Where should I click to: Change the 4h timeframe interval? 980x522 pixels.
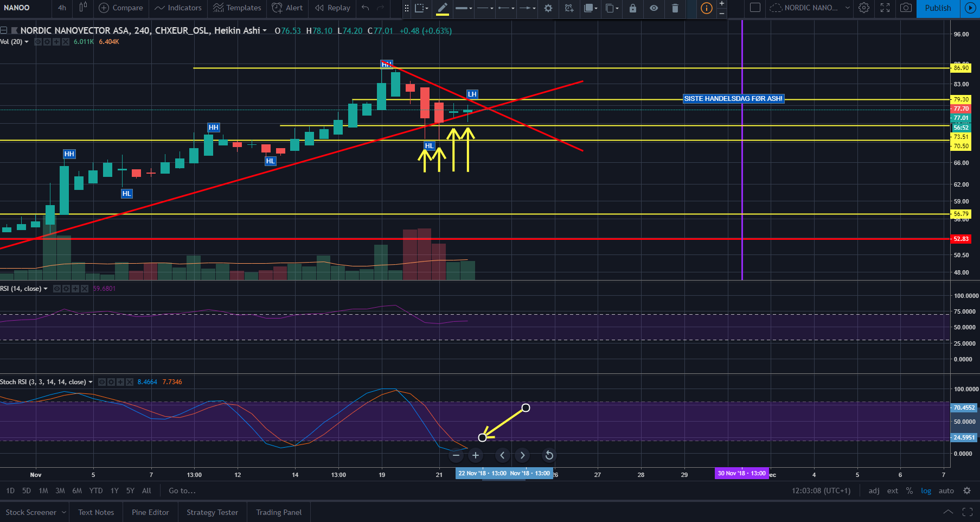pos(62,8)
